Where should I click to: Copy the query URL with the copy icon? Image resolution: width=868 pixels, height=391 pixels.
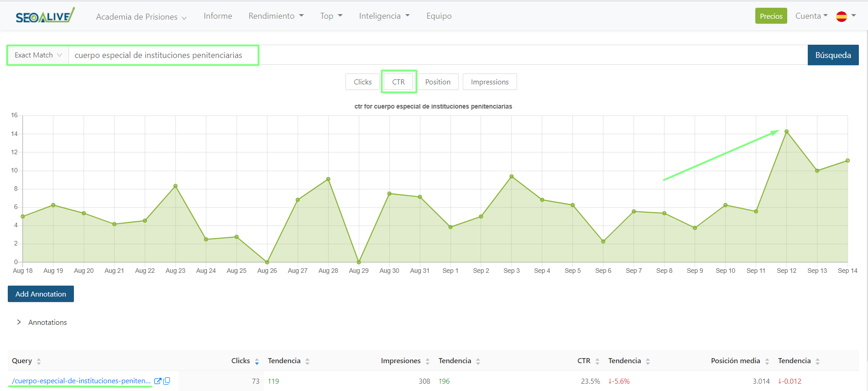(x=167, y=381)
